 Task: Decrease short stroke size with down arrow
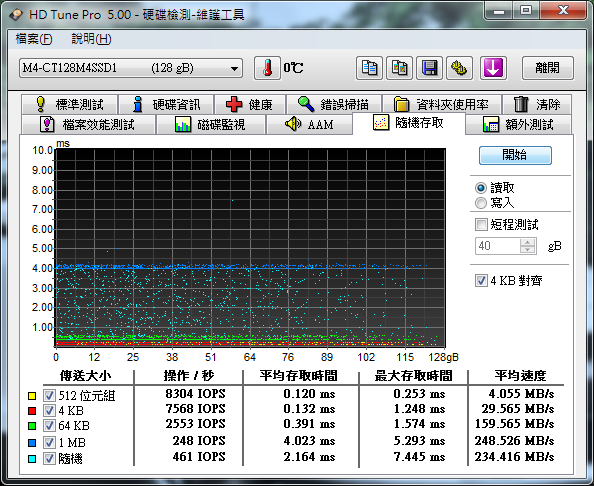[x=527, y=250]
